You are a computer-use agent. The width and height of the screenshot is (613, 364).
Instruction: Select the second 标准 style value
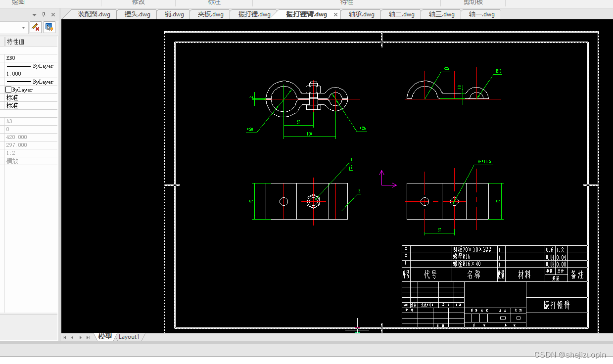(x=31, y=105)
